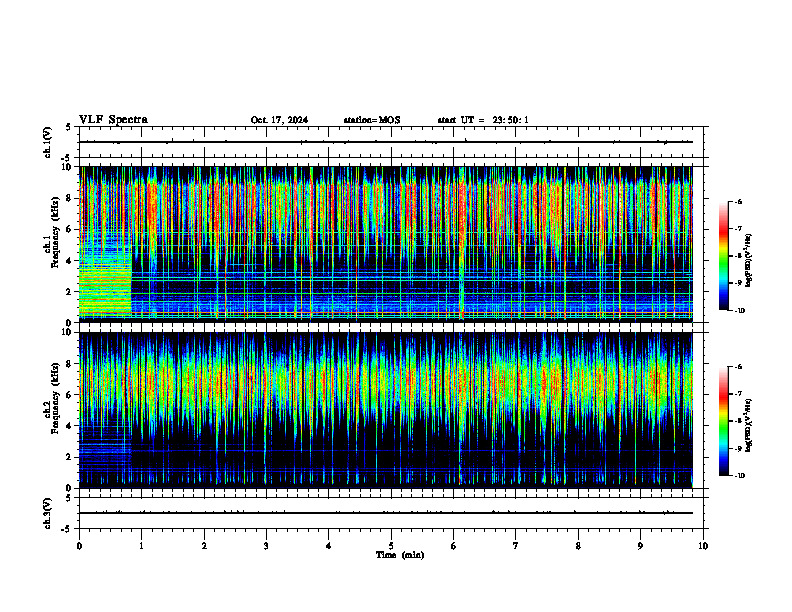Screen dimensions: 792x612
Task: Click inside the ch.1 spectrogram panel
Action: (391, 244)
